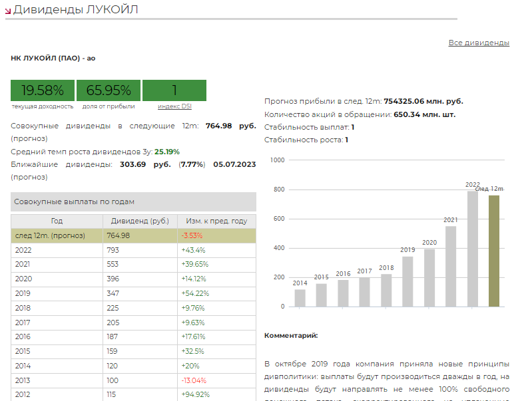Click the 225 dividend value
The image size is (532, 401).
113,308
